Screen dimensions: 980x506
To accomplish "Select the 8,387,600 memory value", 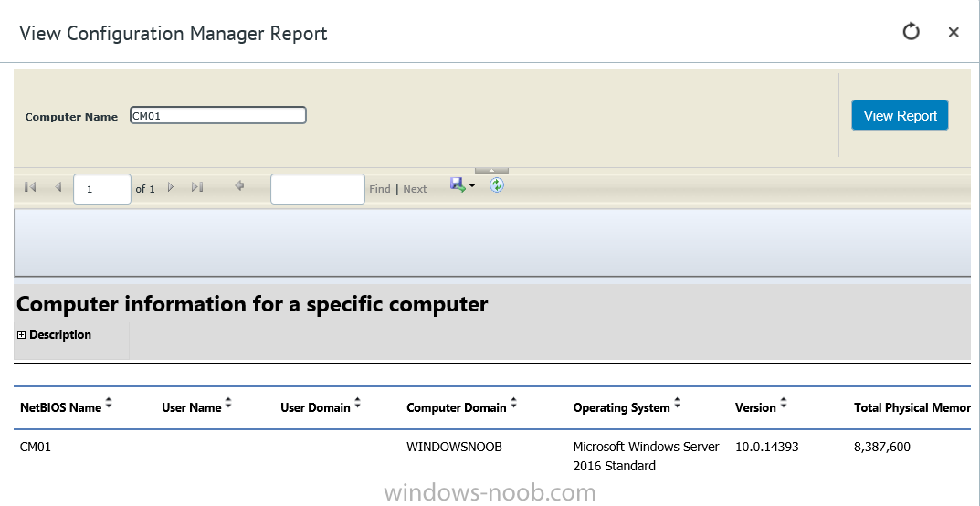I will pyautogui.click(x=882, y=447).
